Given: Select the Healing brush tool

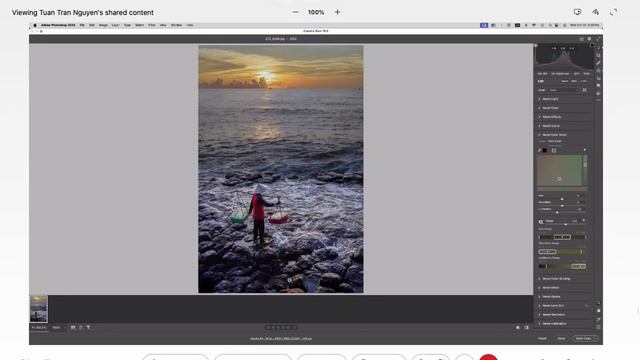Looking at the screenshot, I should click(x=598, y=63).
